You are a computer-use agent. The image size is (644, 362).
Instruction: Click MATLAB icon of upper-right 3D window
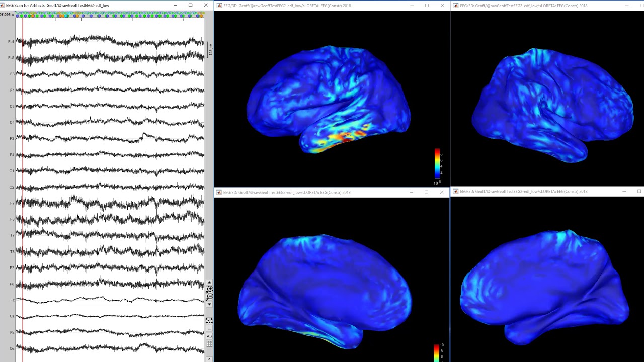tap(456, 6)
